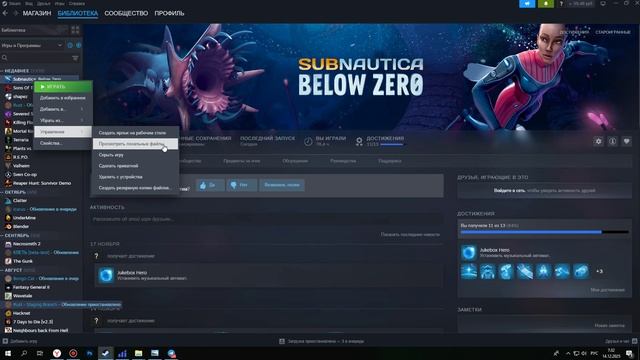Viewport: 640px width, 360px height.
Task: Open Yandex browser in taskbar
Action: [57, 353]
